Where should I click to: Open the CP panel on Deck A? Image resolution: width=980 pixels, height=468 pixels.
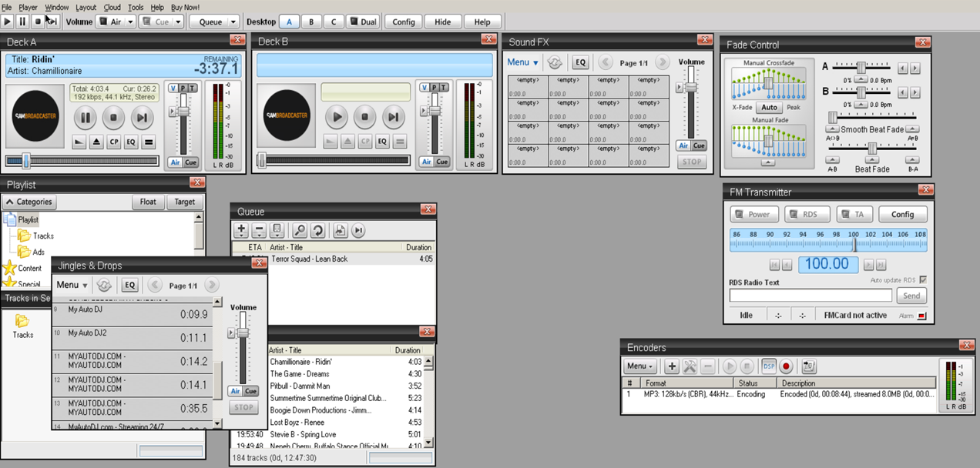point(114,142)
